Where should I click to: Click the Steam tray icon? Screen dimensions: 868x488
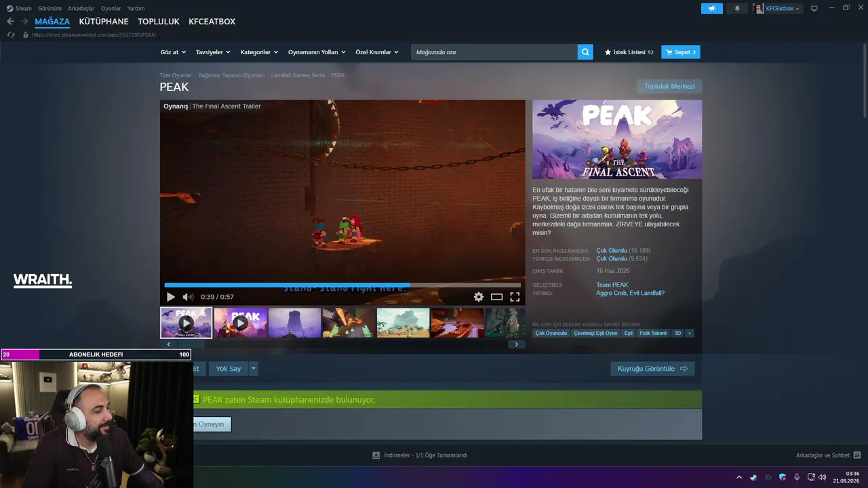point(753,477)
